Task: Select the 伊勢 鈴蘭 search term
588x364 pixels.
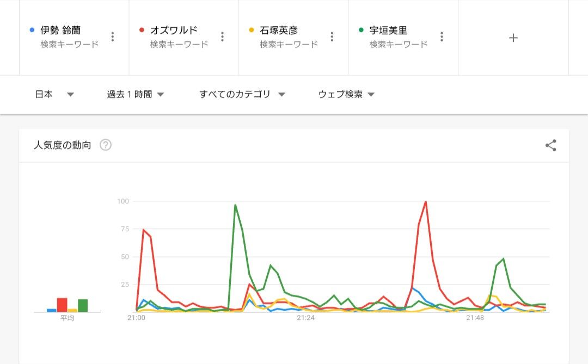Action: [x=60, y=30]
